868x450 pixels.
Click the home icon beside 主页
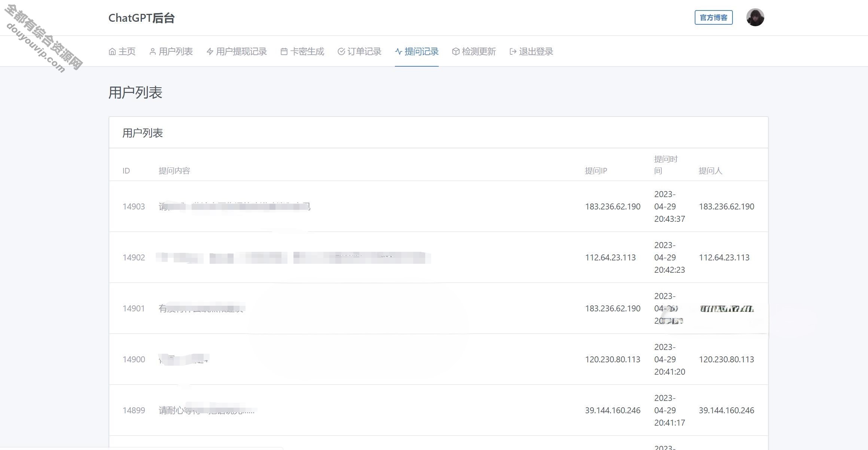click(112, 52)
